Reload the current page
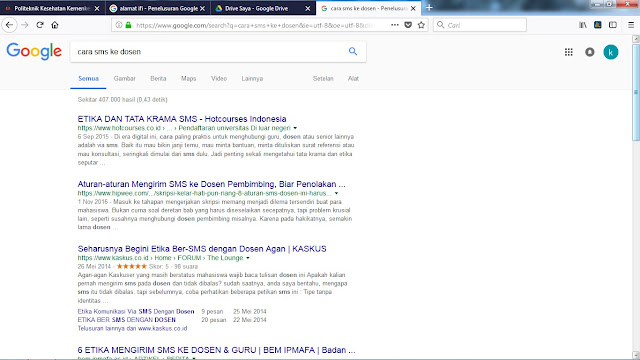 coord(40,25)
